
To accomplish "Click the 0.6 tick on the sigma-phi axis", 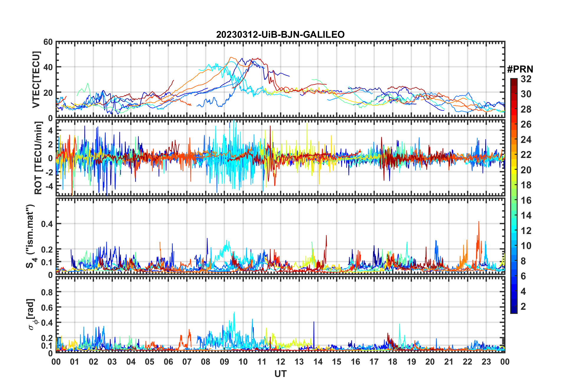I will click(x=47, y=307).
